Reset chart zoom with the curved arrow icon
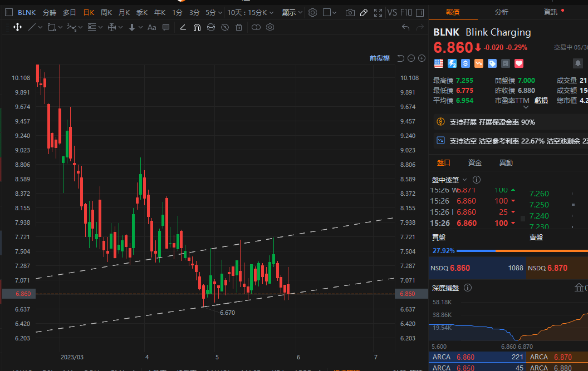The width and height of the screenshot is (588, 371). point(400,58)
